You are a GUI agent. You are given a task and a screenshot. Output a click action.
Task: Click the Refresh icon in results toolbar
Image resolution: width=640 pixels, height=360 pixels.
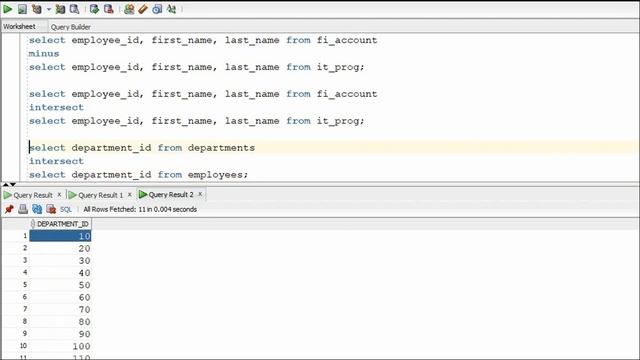click(37, 209)
